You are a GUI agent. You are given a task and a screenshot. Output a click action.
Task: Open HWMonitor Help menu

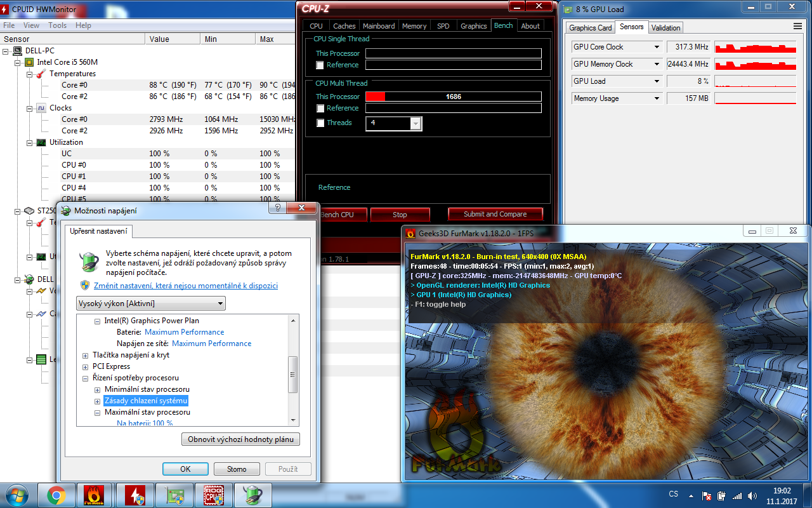[83, 25]
